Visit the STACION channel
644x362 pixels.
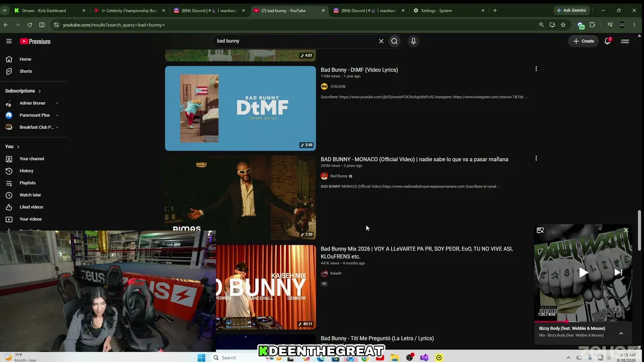(x=338, y=86)
